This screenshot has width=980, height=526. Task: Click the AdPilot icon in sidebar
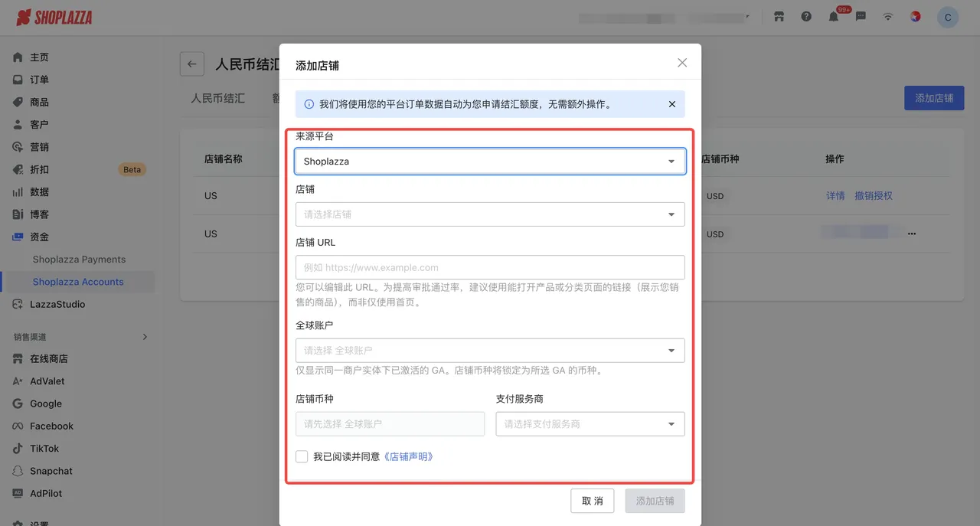pos(18,493)
